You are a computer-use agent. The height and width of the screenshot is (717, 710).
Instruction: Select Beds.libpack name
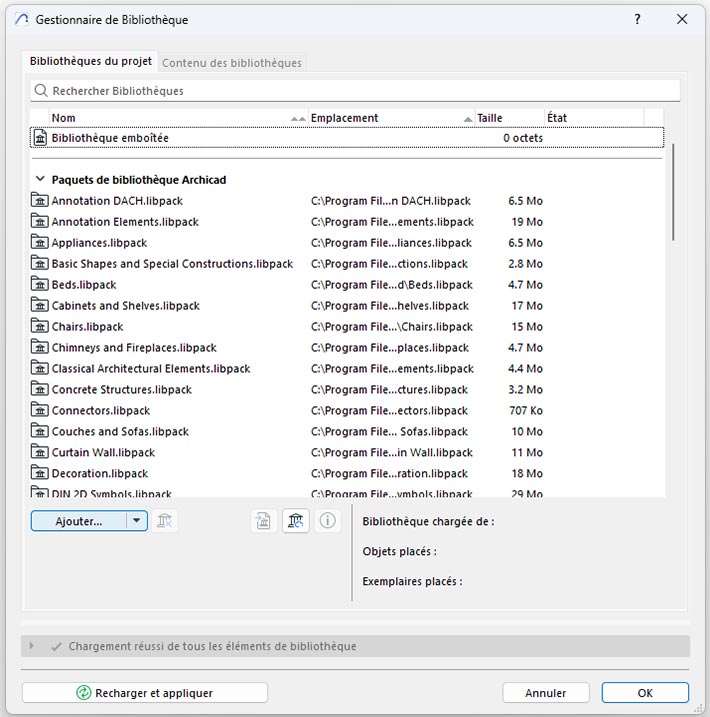84,285
